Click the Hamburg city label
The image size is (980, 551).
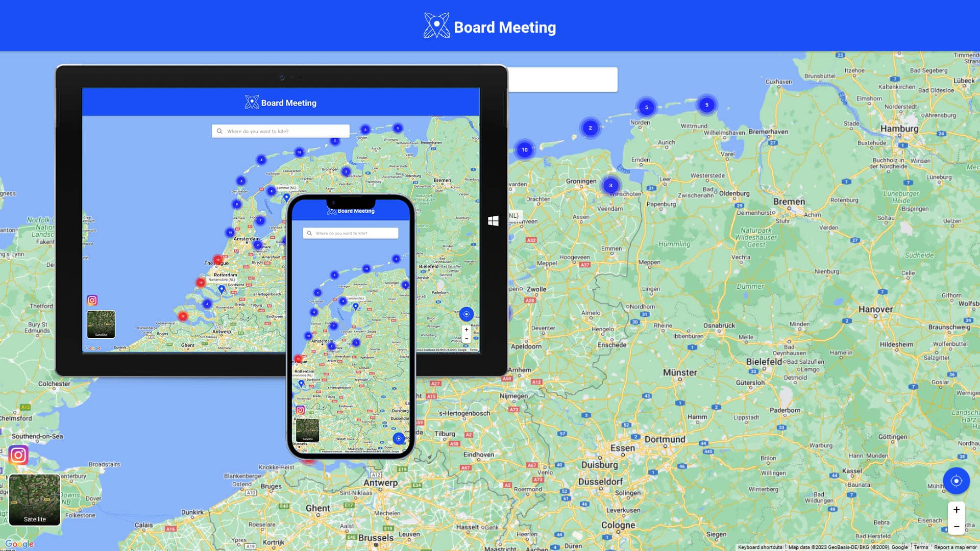coord(899,129)
